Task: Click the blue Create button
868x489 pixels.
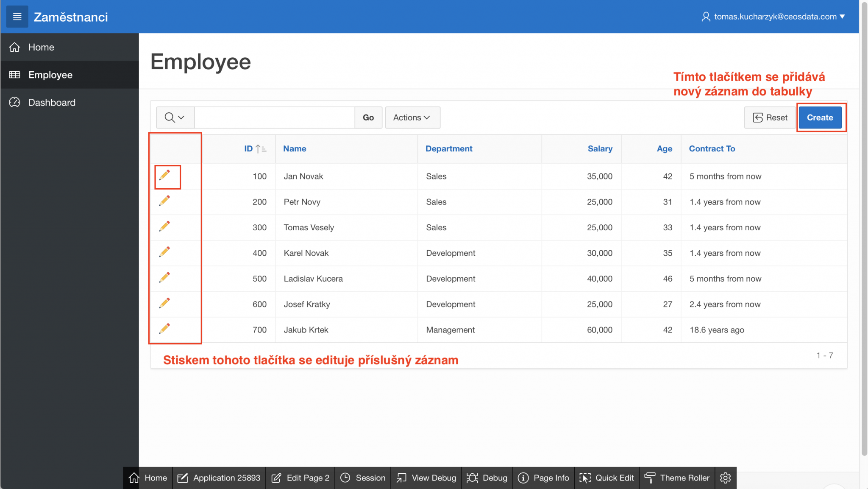Action: [x=820, y=117]
